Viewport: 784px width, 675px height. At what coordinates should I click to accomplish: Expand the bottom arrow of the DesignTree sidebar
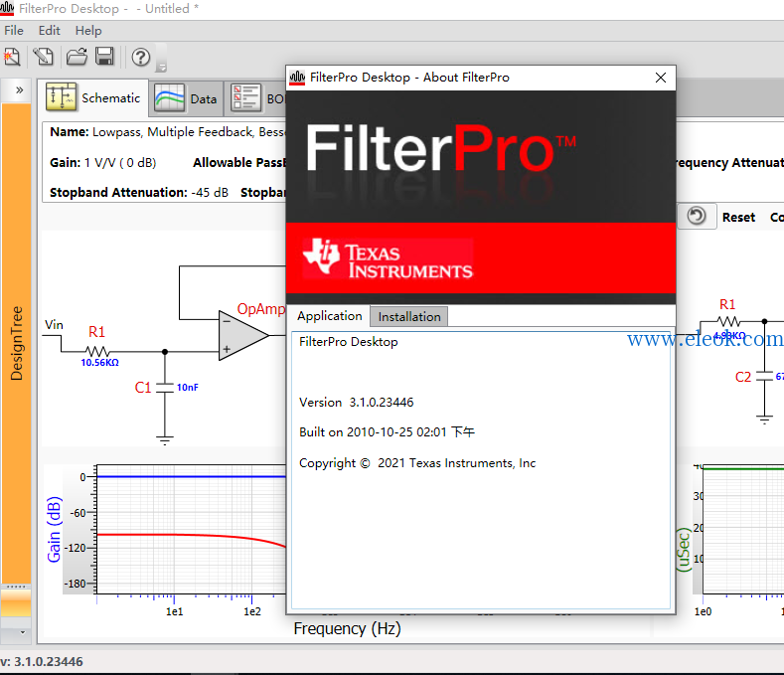pyautogui.click(x=23, y=632)
